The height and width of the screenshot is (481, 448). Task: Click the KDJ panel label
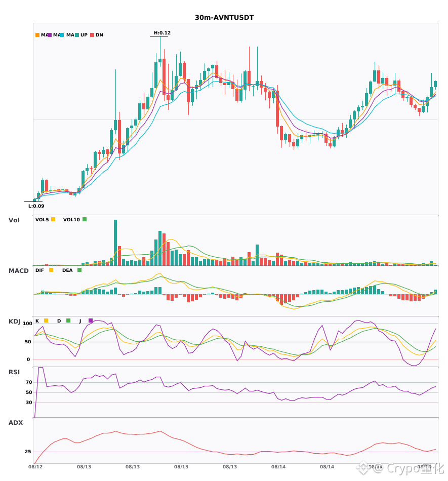[14, 322]
